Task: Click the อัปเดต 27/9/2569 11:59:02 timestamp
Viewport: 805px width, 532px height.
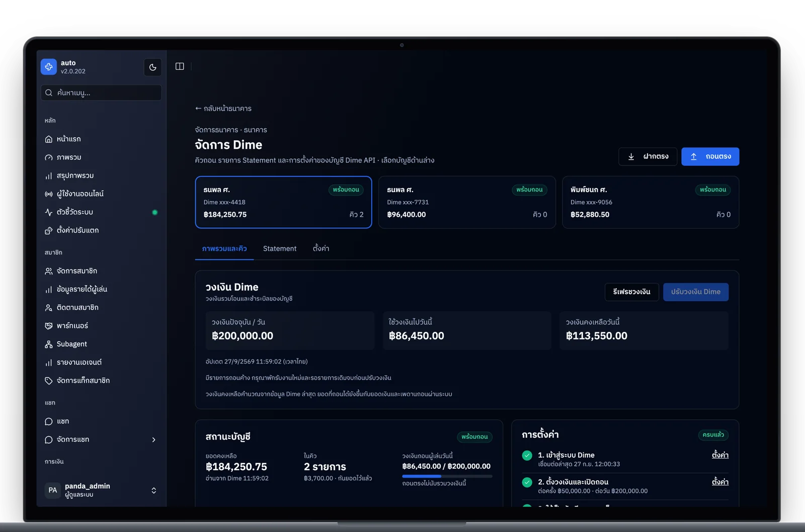Action: tap(257, 362)
